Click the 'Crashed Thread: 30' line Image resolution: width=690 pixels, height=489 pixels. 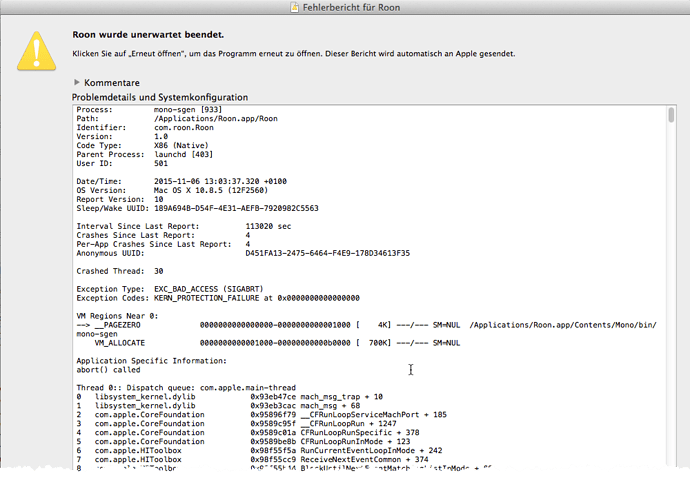pyautogui.click(x=120, y=271)
